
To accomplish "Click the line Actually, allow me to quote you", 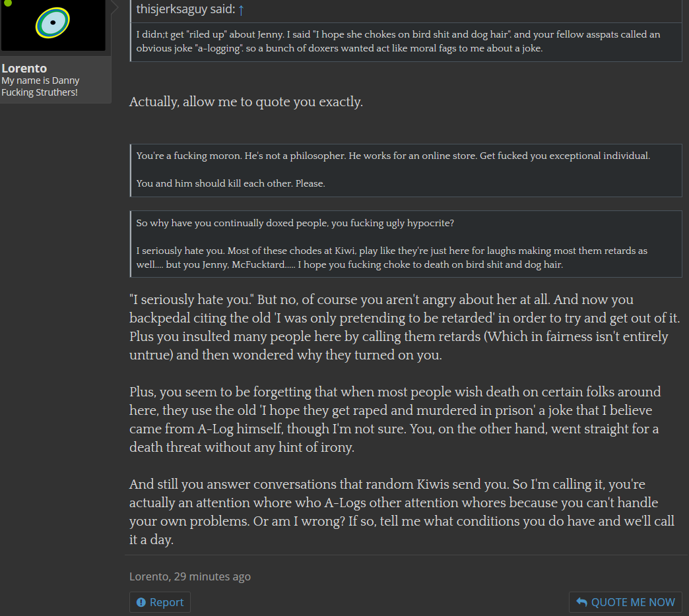I will pos(246,102).
